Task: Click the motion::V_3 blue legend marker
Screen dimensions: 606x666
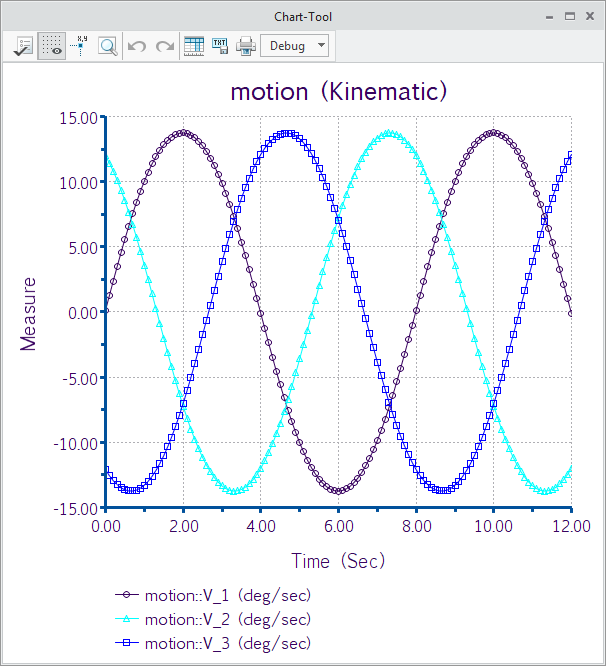Action: [x=128, y=643]
